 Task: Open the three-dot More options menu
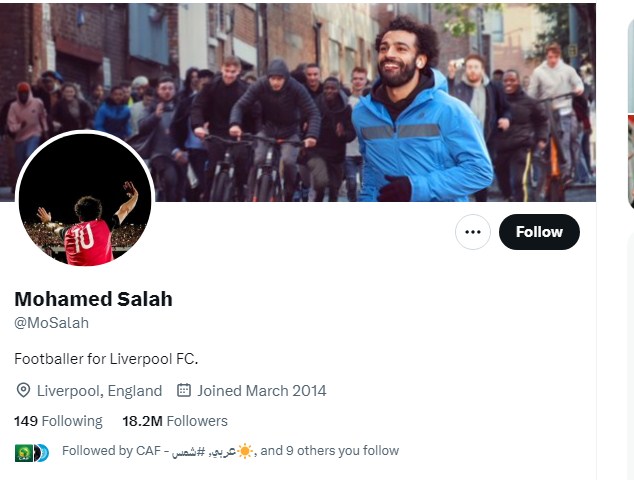point(473,232)
